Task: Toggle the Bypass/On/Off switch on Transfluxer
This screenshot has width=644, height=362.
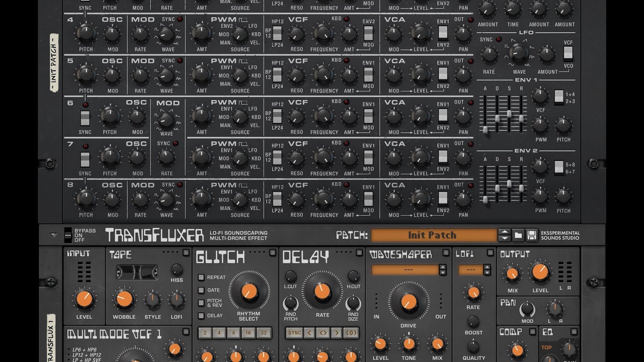Action: pyautogui.click(x=68, y=235)
